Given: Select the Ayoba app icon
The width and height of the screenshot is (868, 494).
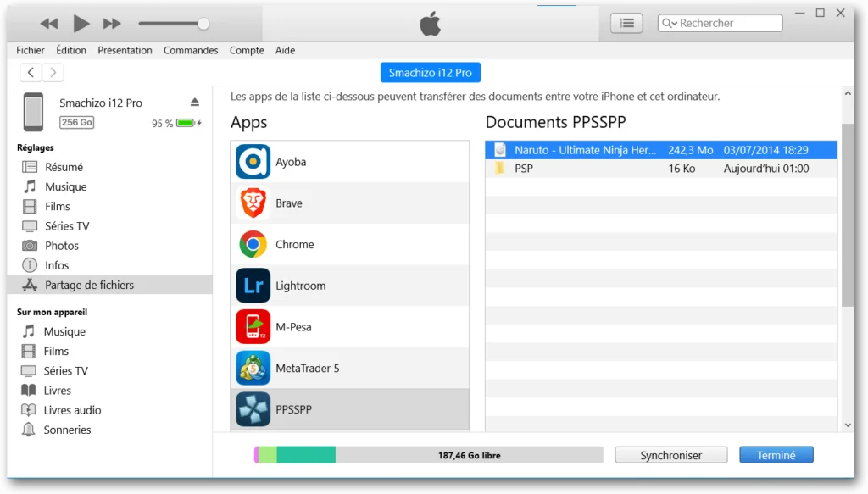Looking at the screenshot, I should 253,162.
